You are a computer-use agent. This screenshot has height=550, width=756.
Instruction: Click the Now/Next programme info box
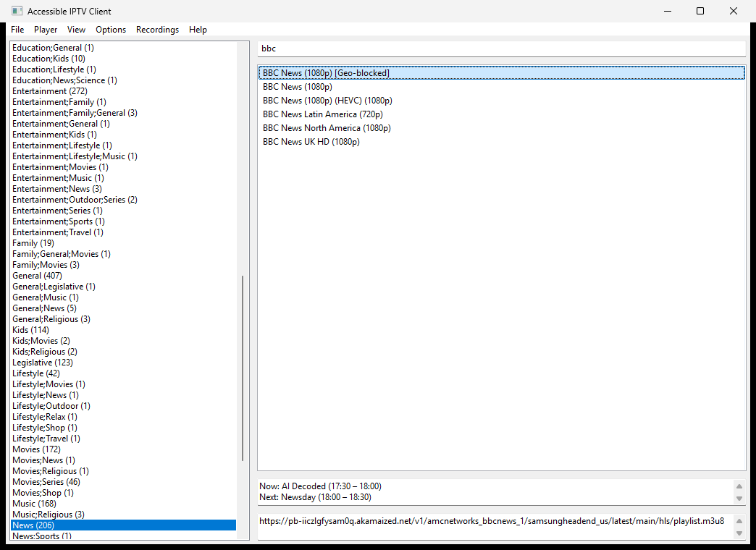pos(495,491)
